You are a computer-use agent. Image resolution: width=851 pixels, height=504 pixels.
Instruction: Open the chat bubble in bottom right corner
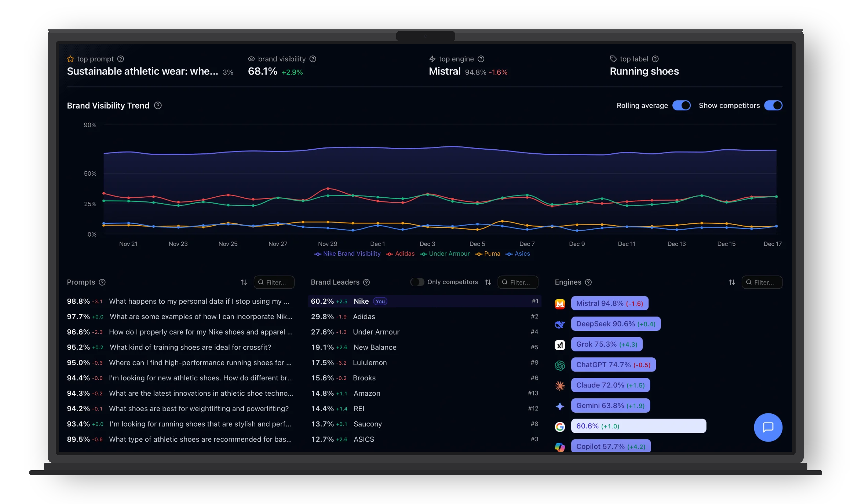point(768,427)
